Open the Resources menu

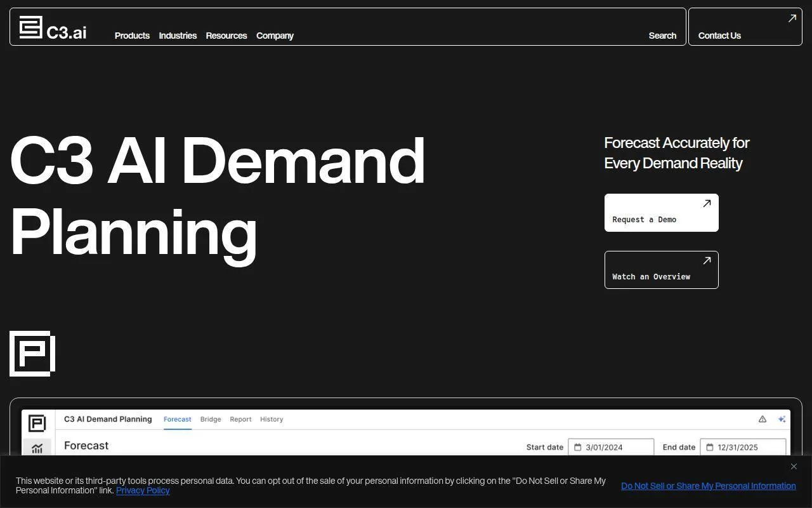226,36
